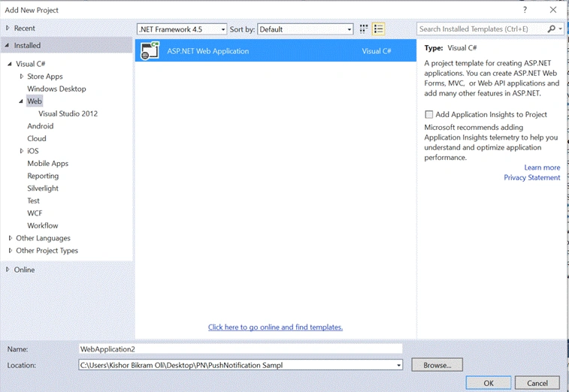
Task: Focus the Search Installed Templates field
Action: 482,29
